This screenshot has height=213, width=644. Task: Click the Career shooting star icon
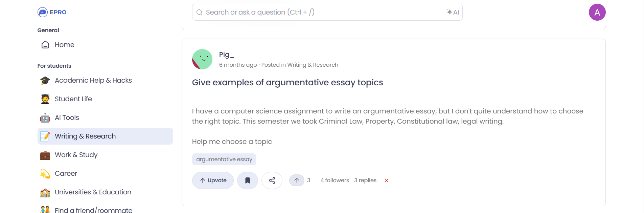45,173
